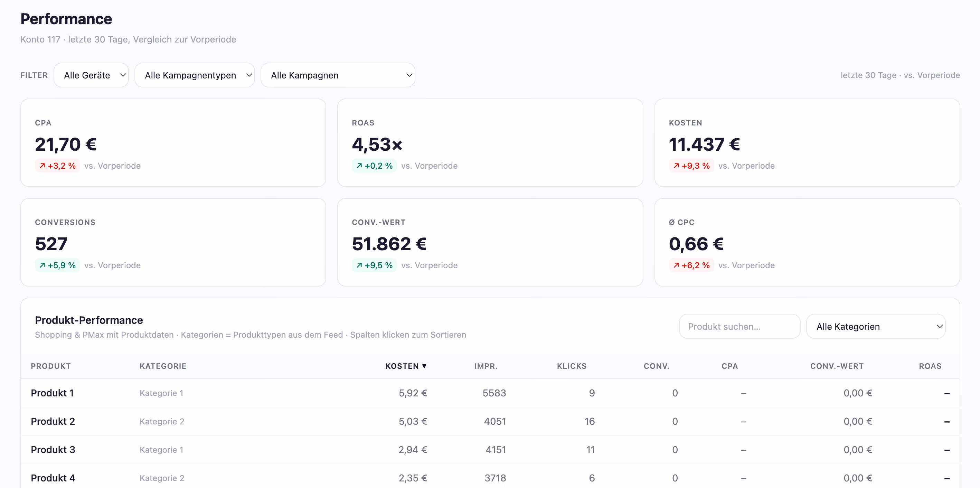Image resolution: width=980 pixels, height=488 pixels.
Task: Click the clicks value 16 in Produkt 2 row
Action: tap(589, 421)
